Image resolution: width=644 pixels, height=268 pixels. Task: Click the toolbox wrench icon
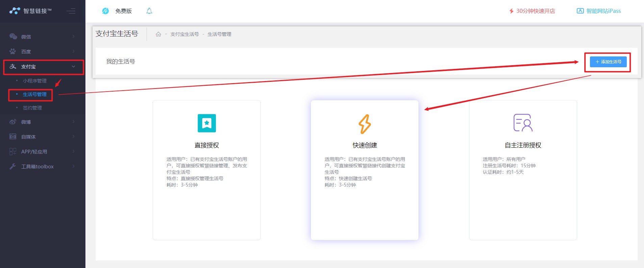pyautogui.click(x=13, y=166)
